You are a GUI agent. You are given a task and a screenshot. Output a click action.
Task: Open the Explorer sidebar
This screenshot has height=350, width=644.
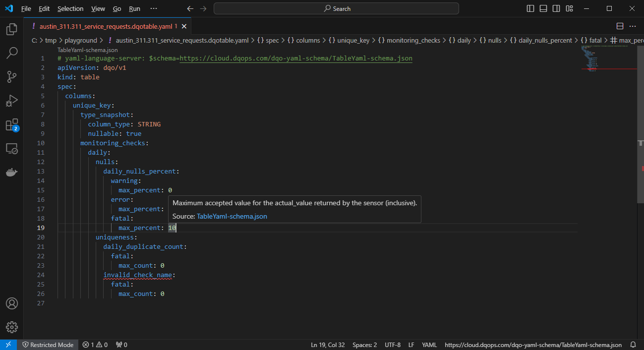coord(11,29)
